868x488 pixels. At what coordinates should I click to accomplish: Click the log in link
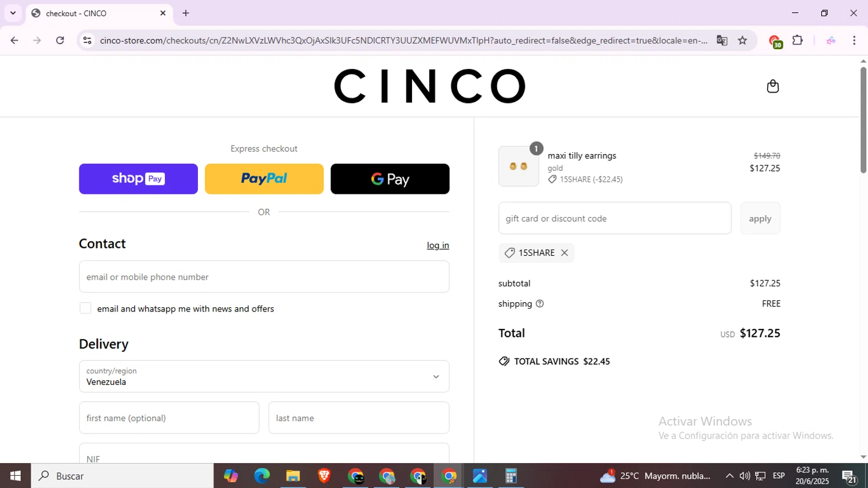438,245
